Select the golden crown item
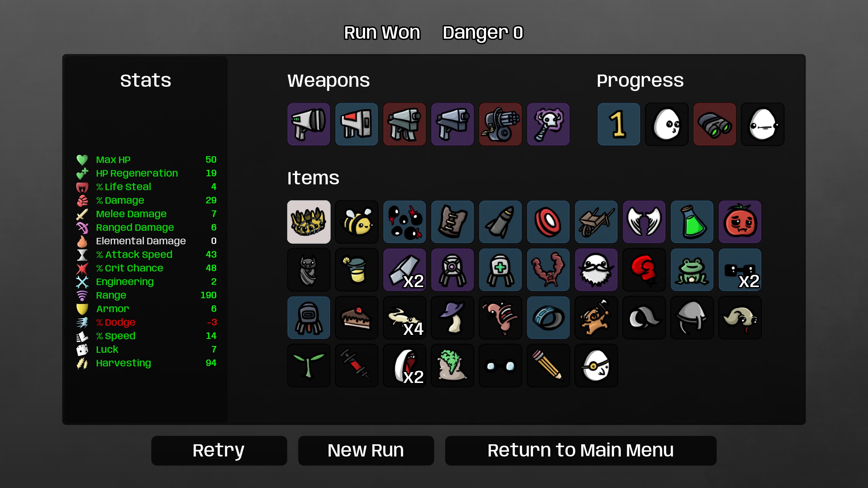The height and width of the screenshot is (488, 868). click(309, 222)
